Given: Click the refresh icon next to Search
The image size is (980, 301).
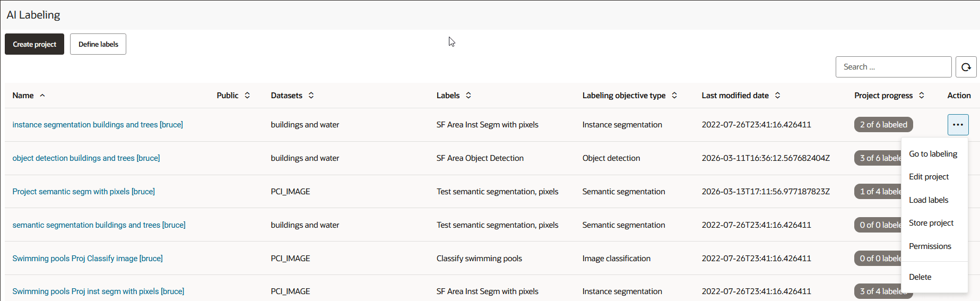Looking at the screenshot, I should click(x=966, y=67).
